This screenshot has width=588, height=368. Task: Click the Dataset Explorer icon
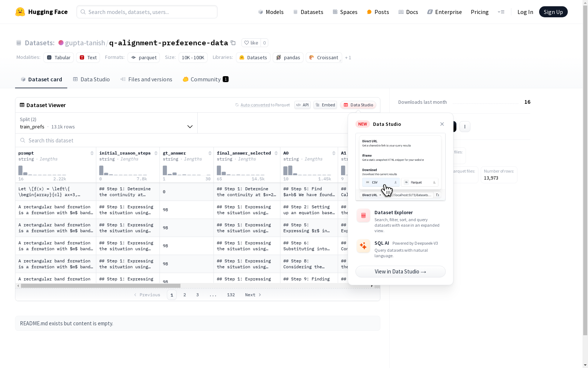pos(363,216)
